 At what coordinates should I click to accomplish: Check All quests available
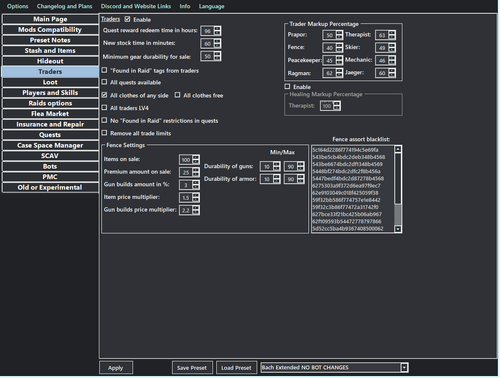(x=104, y=82)
